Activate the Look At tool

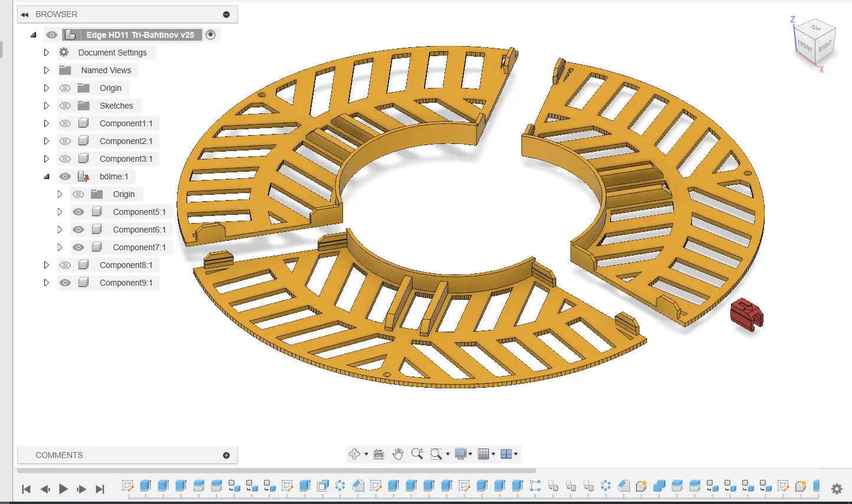tap(379, 454)
